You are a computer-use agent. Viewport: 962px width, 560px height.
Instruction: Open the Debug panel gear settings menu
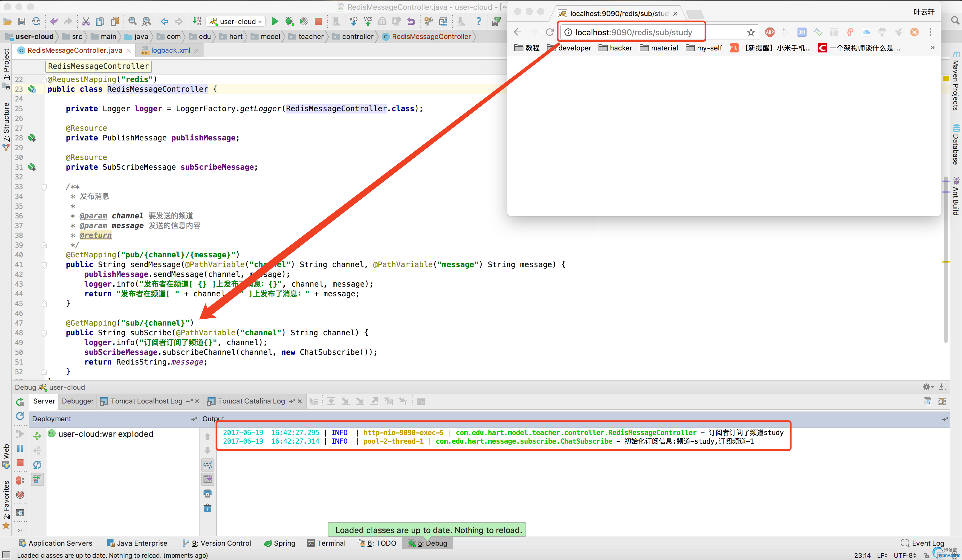[928, 387]
